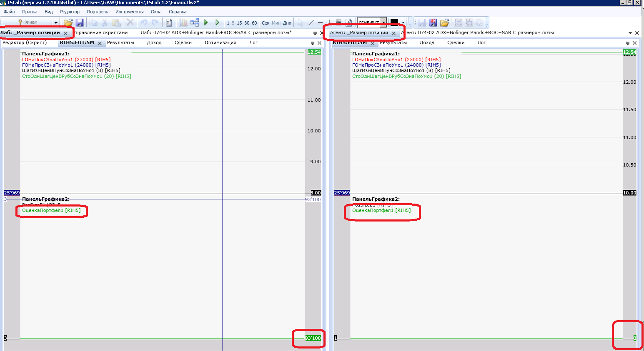Select the line drawing tool
The height and width of the screenshot is (351, 644).
pos(311,22)
